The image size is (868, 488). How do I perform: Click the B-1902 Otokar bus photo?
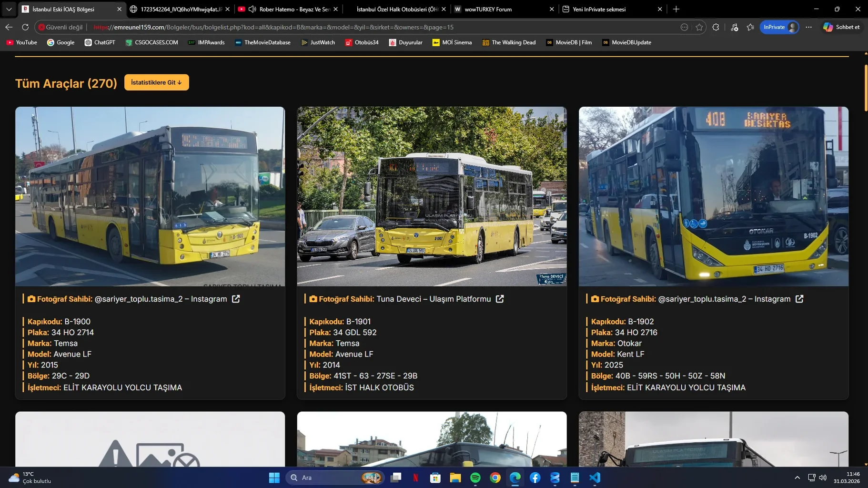[x=713, y=196]
